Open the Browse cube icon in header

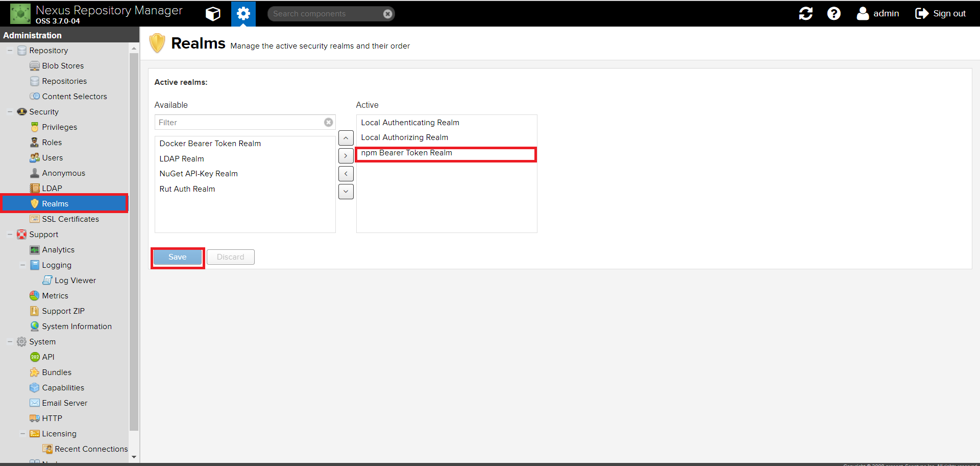click(213, 14)
